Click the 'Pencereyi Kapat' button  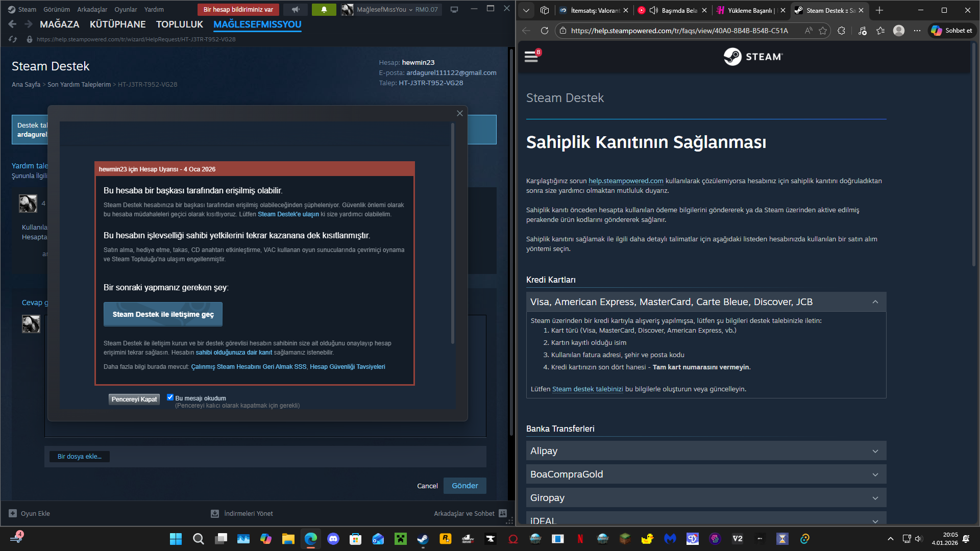(134, 399)
